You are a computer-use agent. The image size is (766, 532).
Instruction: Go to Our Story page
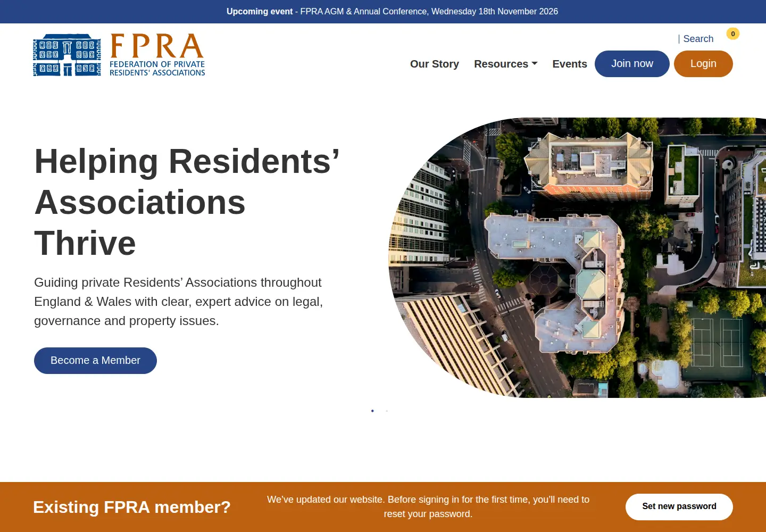click(x=435, y=64)
